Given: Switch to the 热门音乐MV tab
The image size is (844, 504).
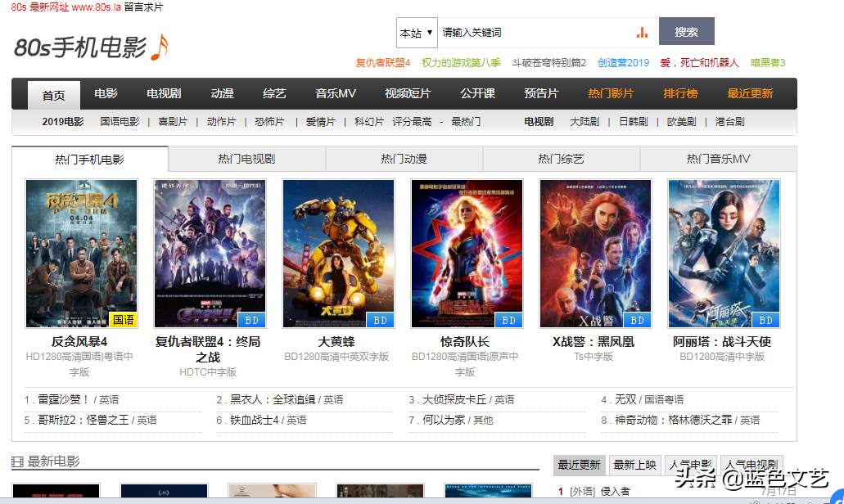Looking at the screenshot, I should [x=718, y=159].
